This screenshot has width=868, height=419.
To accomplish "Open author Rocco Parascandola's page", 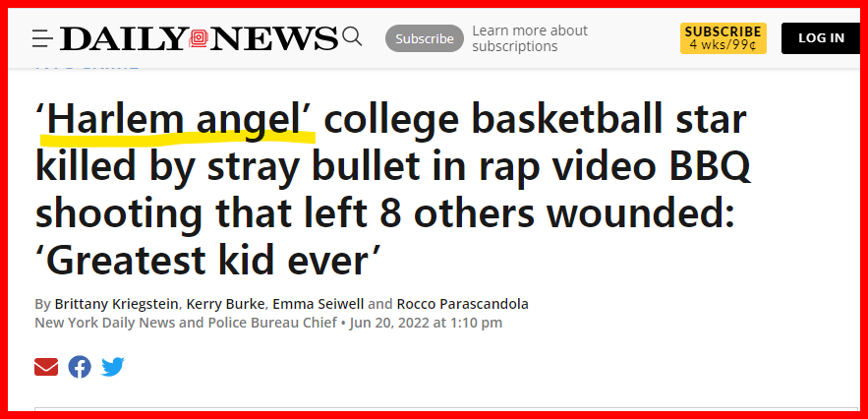I will [x=462, y=304].
